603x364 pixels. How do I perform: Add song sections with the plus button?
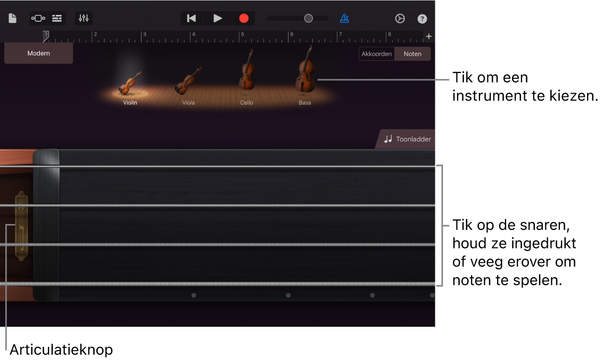point(429,36)
